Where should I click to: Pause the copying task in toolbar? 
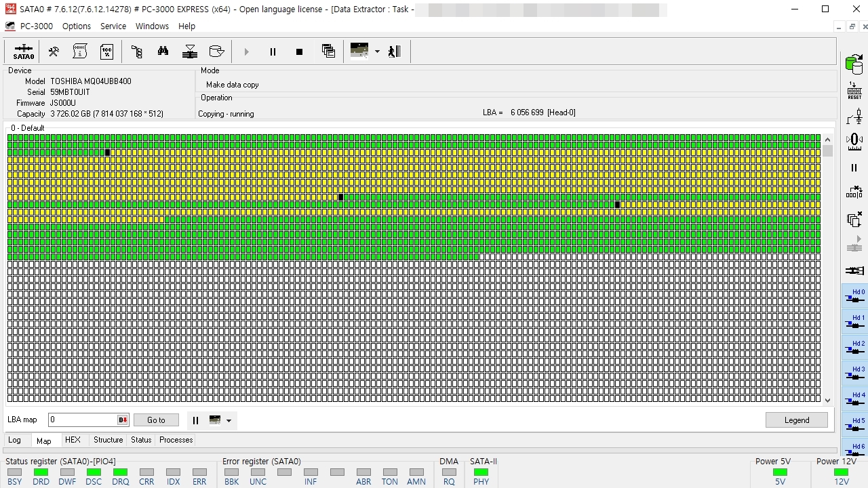[x=273, y=52]
